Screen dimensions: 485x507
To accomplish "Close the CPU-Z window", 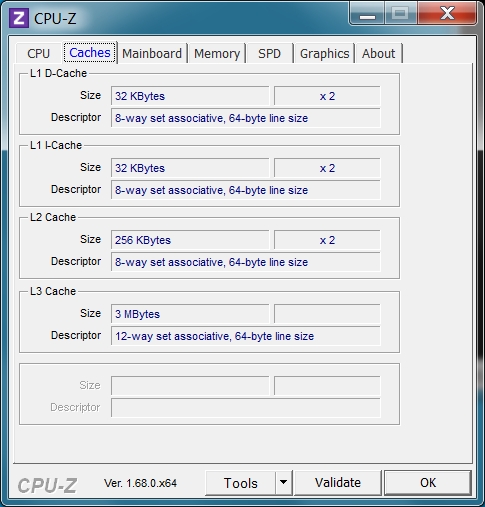I will 447,14.
